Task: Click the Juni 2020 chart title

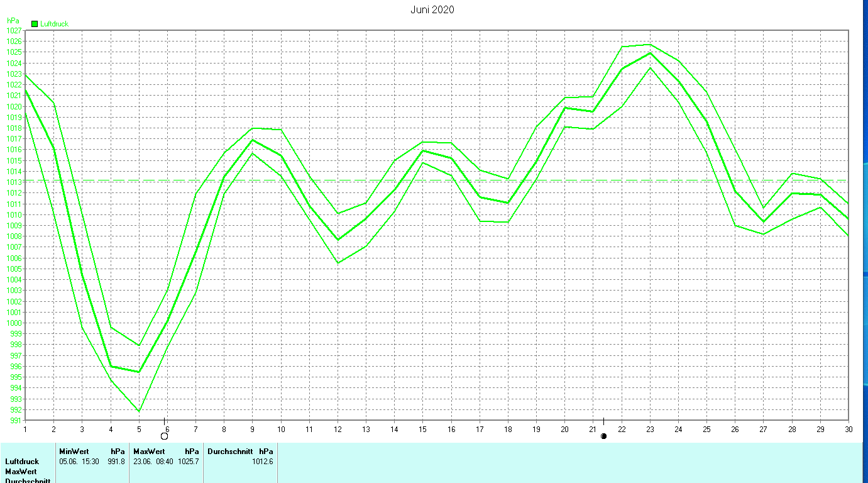Action: coord(432,9)
